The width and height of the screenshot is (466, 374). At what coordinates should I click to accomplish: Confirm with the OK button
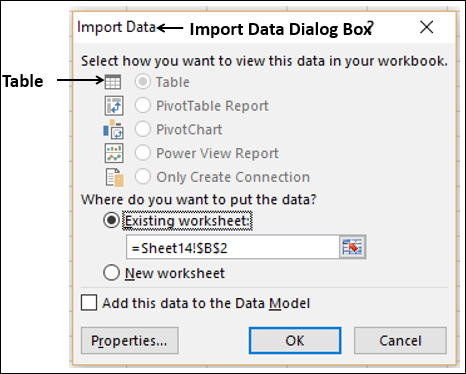[295, 340]
